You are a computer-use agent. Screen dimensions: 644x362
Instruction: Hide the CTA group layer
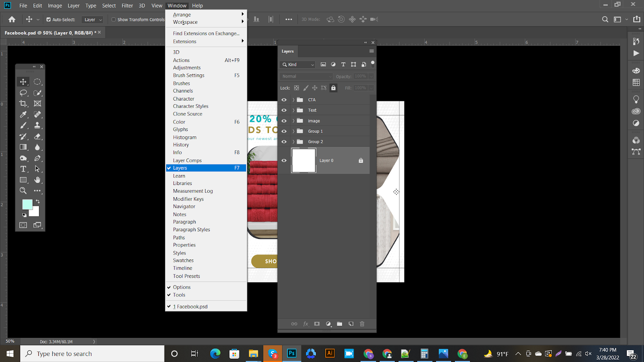[x=284, y=100]
